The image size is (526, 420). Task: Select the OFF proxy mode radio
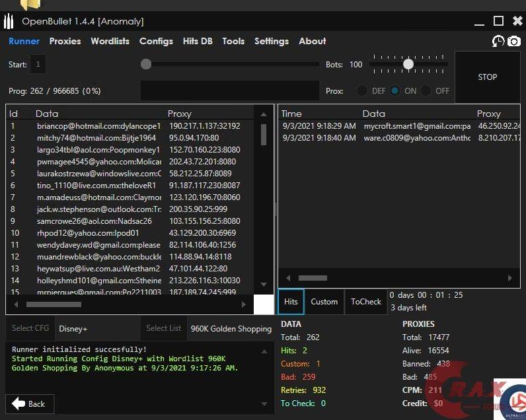tap(426, 91)
